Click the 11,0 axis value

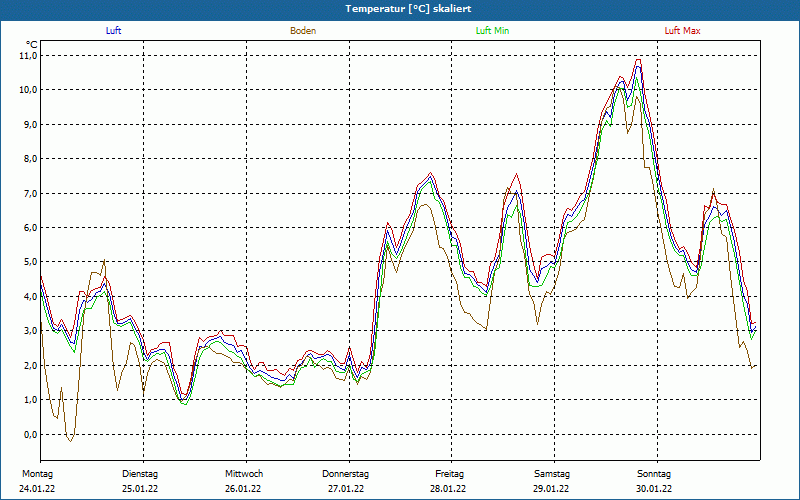29,55
